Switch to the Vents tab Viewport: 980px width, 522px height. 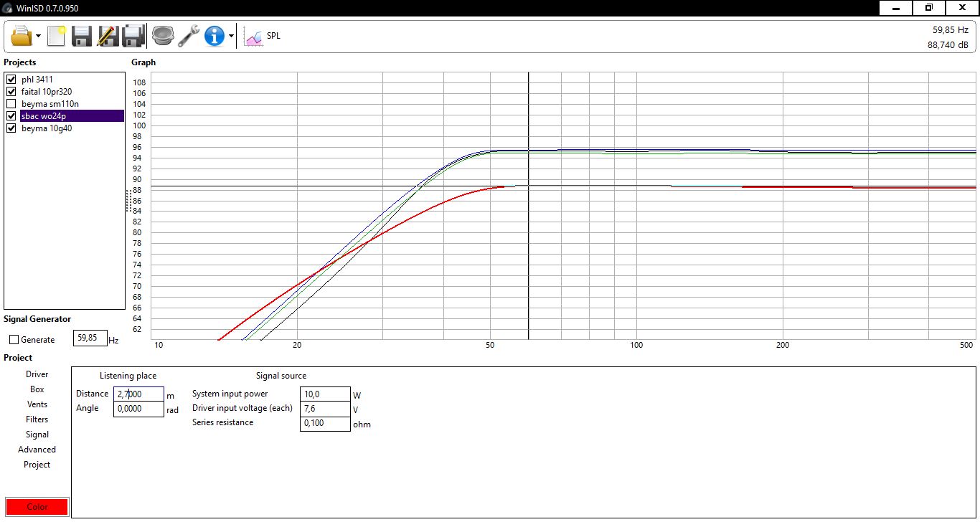(x=37, y=404)
